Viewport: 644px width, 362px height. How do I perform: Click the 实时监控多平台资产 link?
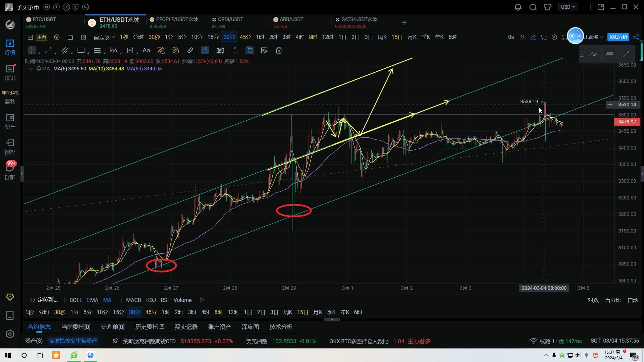pyautogui.click(x=73, y=341)
